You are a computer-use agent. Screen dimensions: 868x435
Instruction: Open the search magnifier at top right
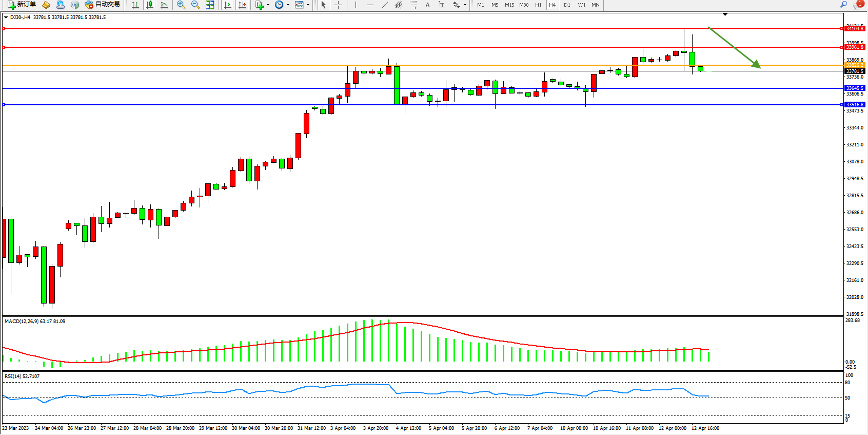(x=843, y=5)
